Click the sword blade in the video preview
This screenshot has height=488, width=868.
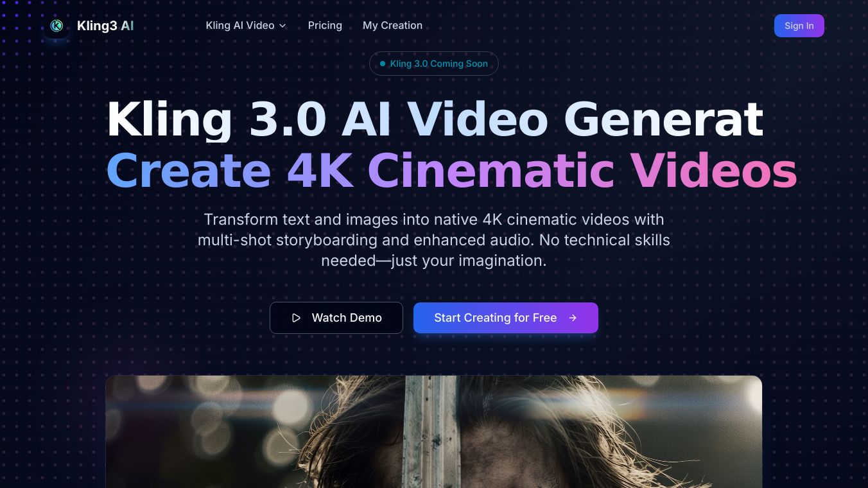point(430,431)
